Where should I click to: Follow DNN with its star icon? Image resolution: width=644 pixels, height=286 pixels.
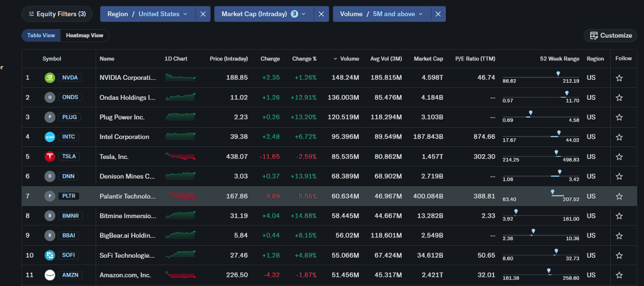pyautogui.click(x=619, y=177)
